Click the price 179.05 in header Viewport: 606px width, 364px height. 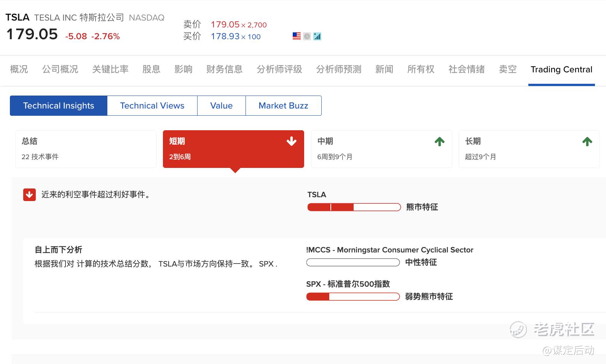point(32,34)
